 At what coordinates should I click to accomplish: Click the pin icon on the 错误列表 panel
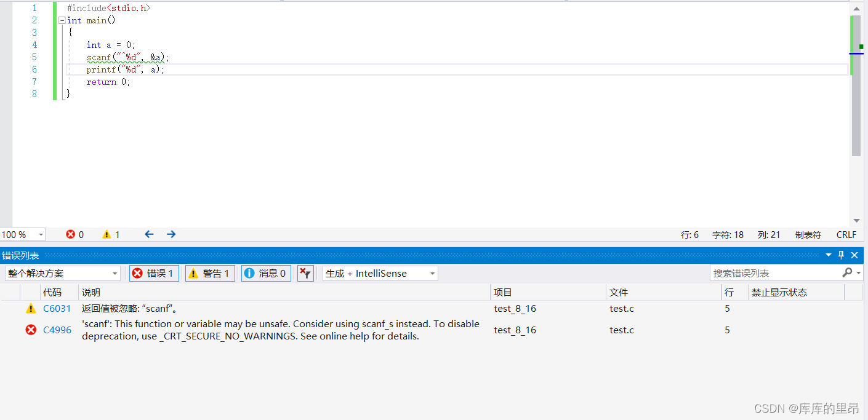(841, 255)
